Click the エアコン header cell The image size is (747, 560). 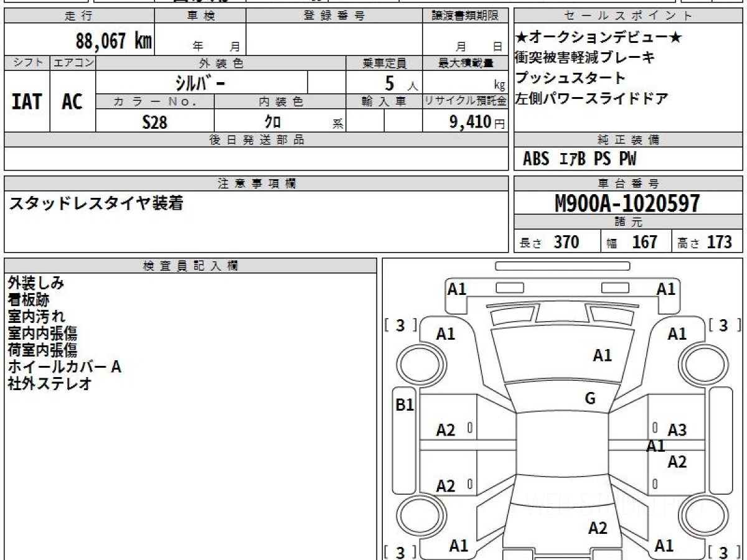click(x=73, y=63)
